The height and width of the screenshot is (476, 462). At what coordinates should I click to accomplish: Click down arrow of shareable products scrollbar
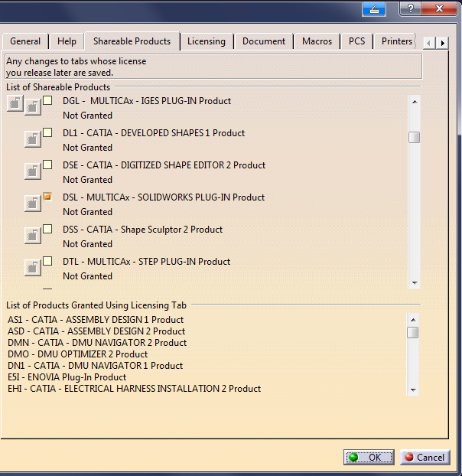(x=415, y=282)
